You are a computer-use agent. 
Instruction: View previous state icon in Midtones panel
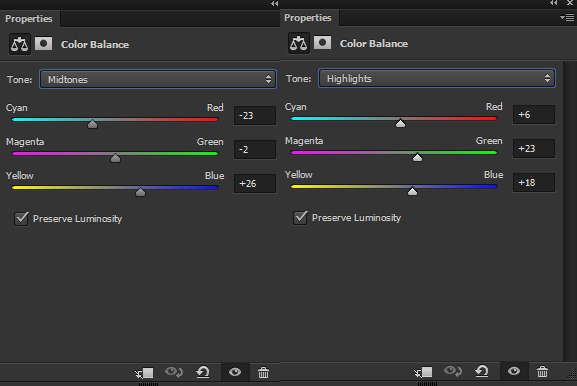click(174, 372)
